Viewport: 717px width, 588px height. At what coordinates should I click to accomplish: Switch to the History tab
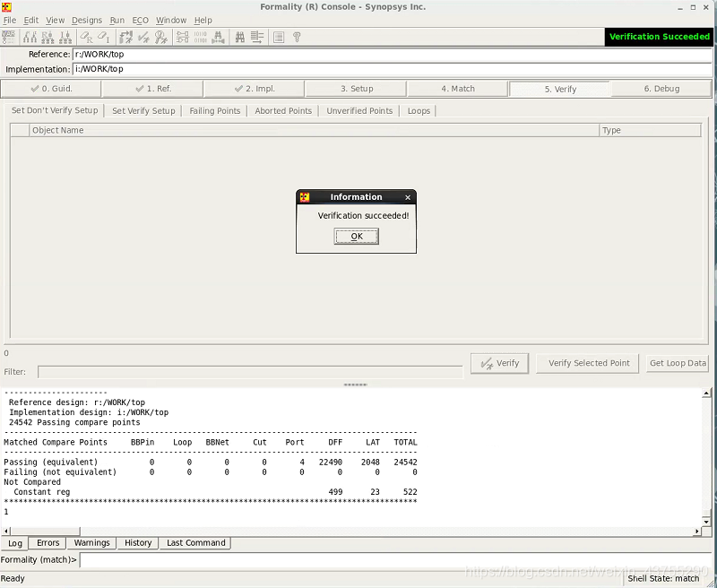click(x=138, y=542)
